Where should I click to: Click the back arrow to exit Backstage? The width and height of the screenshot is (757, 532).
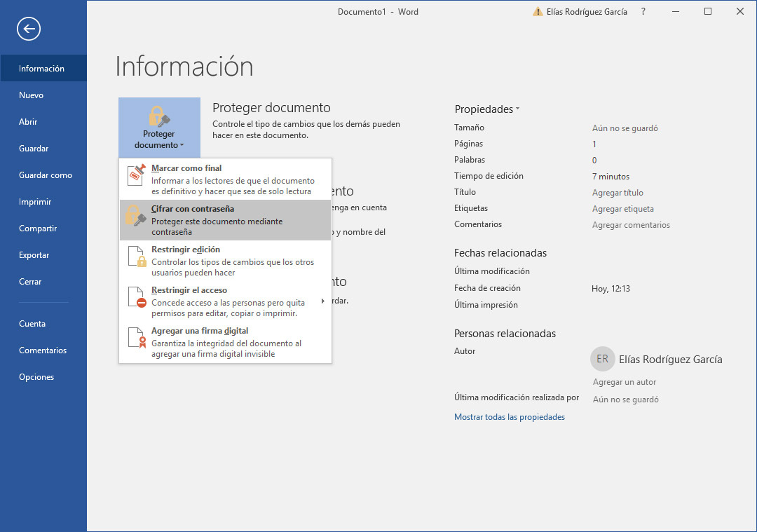[28, 29]
